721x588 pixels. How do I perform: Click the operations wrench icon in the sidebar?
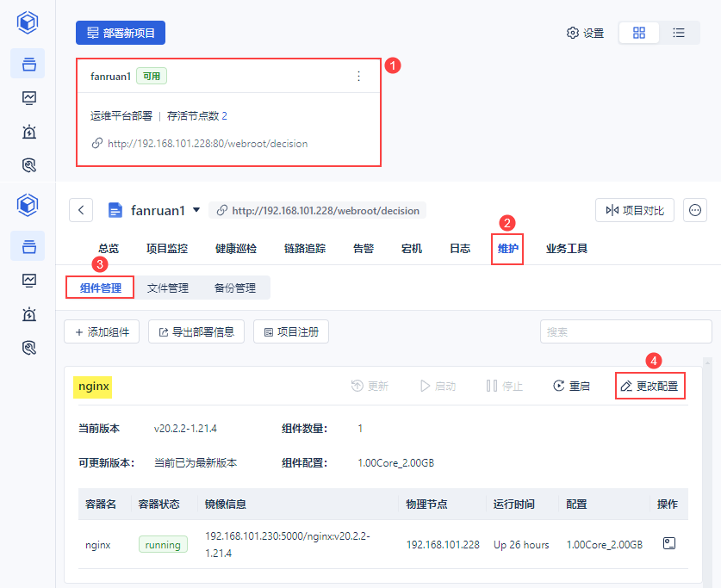click(28, 164)
